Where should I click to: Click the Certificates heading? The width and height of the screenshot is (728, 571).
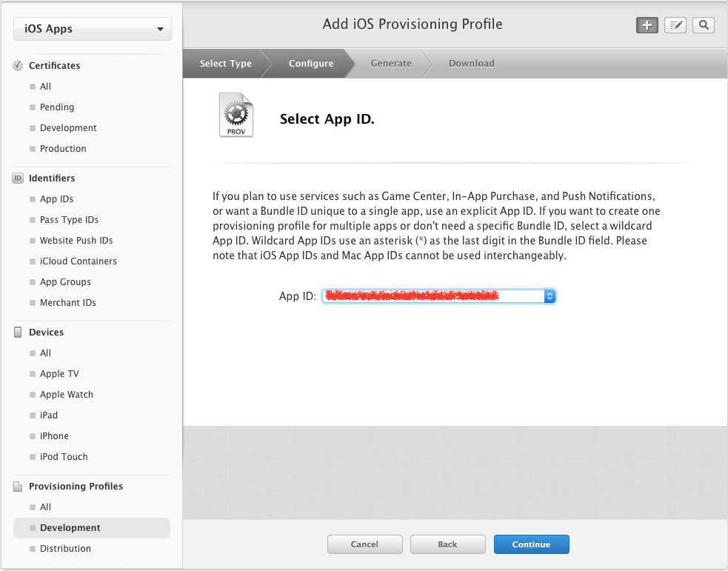54,65
